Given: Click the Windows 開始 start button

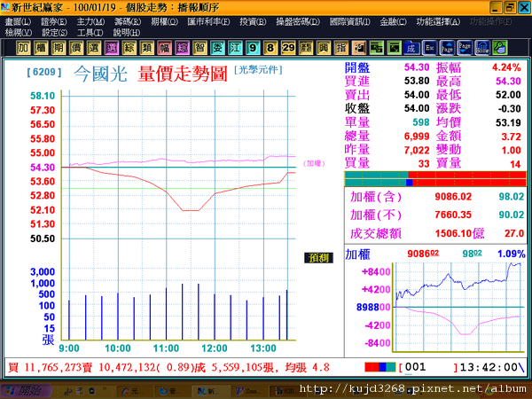Looking at the screenshot, I should coord(27,391).
